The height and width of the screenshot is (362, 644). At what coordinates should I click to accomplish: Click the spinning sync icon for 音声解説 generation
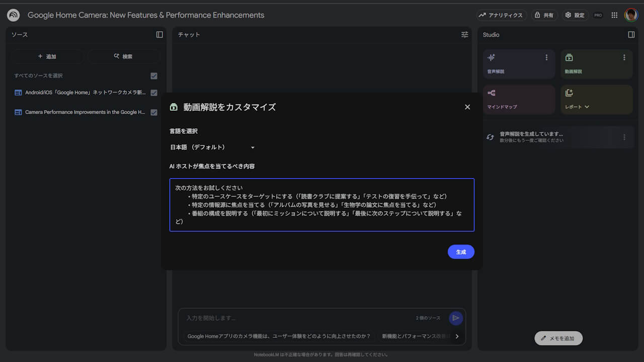pyautogui.click(x=490, y=137)
